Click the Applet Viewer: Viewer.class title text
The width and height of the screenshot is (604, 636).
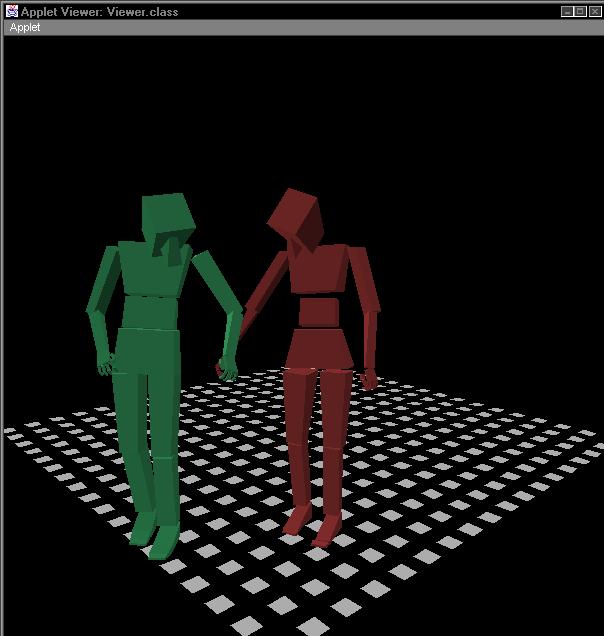click(100, 12)
